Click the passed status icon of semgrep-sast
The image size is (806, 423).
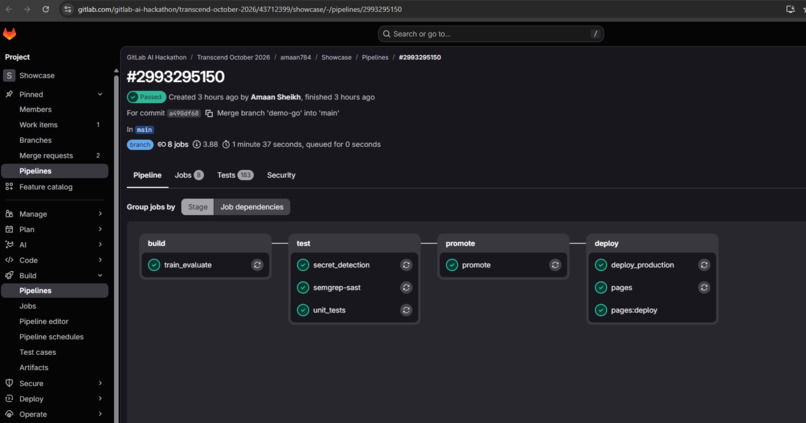(x=303, y=287)
